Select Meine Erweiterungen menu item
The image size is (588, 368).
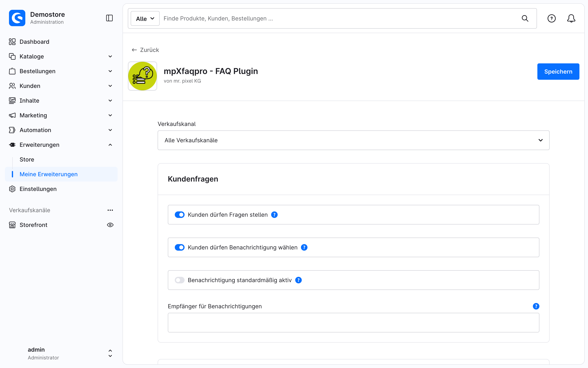pos(61,174)
